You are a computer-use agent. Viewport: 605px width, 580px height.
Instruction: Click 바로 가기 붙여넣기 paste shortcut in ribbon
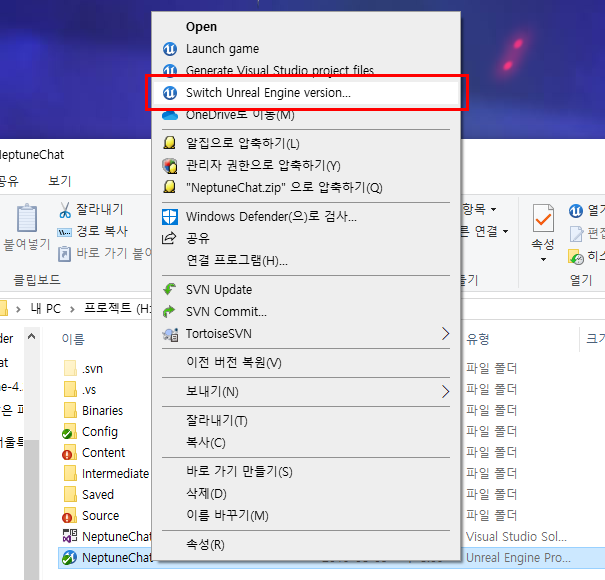[x=105, y=254]
